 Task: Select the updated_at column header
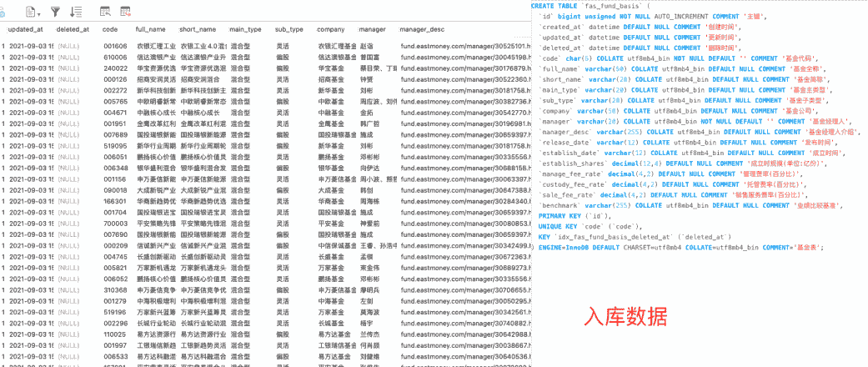pos(25,29)
